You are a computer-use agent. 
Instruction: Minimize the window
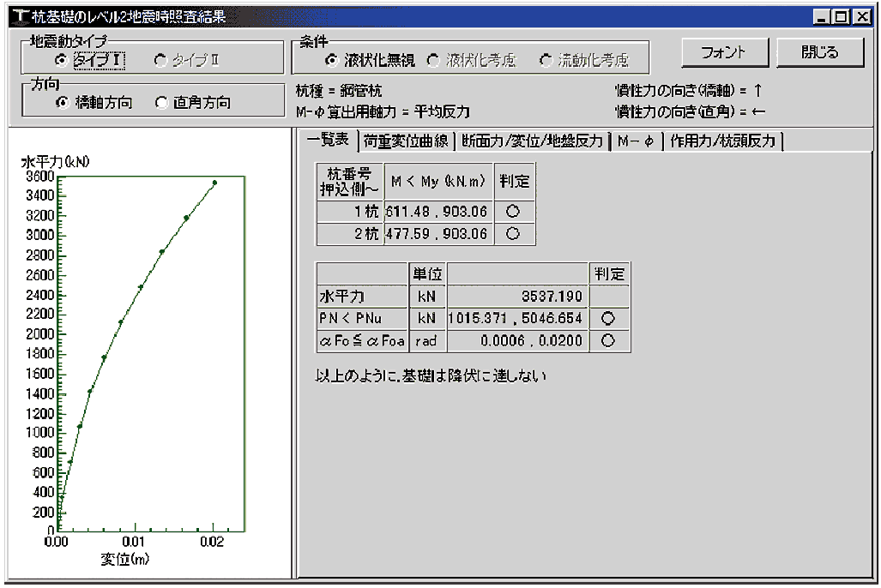[x=822, y=17]
